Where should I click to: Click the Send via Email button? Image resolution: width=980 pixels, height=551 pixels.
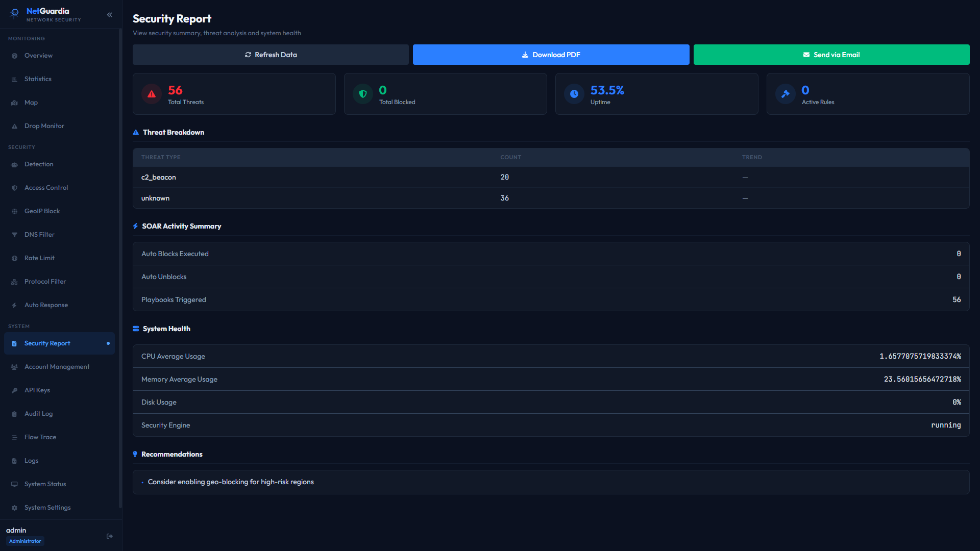pyautogui.click(x=831, y=55)
